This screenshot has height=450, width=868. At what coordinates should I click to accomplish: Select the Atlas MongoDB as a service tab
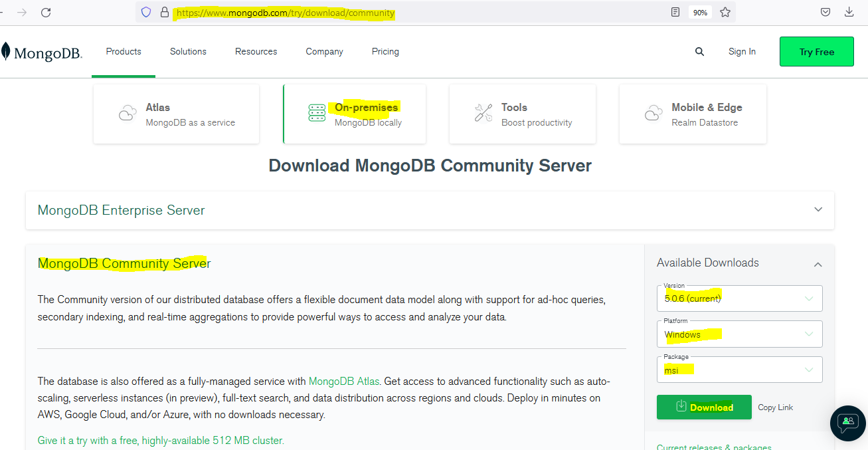tap(176, 114)
